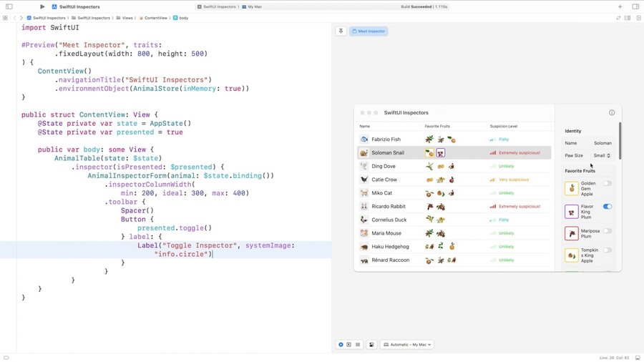Add an editor pane on right
This screenshot has height=362, width=644.
click(638, 18)
